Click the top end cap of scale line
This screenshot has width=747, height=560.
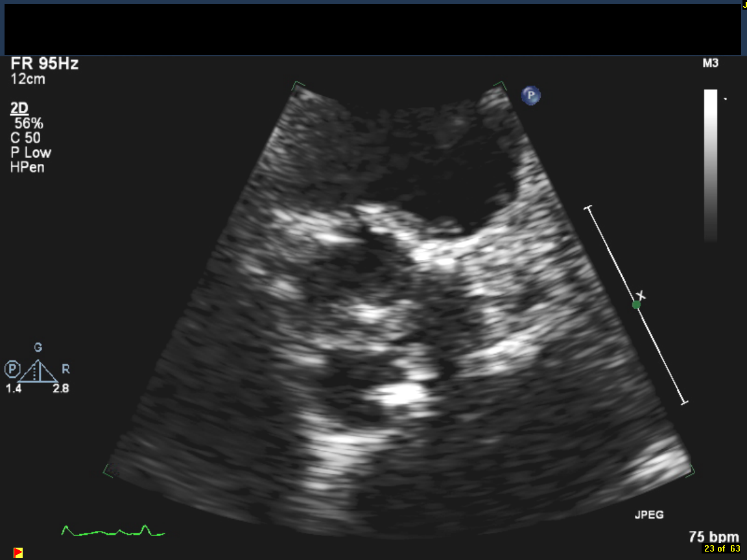588,207
